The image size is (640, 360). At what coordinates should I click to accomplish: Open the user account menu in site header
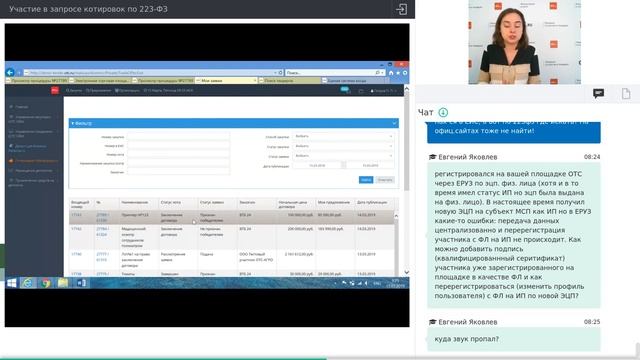(383, 91)
